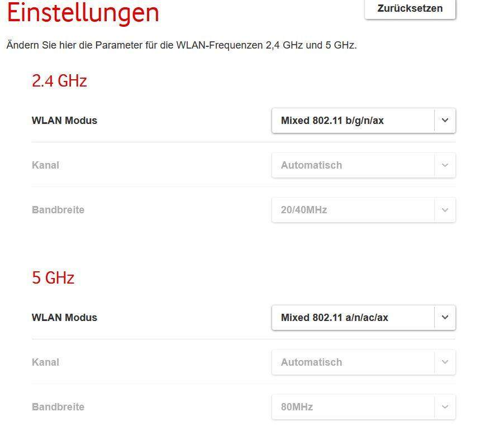The height and width of the screenshot is (436, 504).
Task: Click the chevron on 5 GHz Kanal dropdown
Action: [445, 362]
